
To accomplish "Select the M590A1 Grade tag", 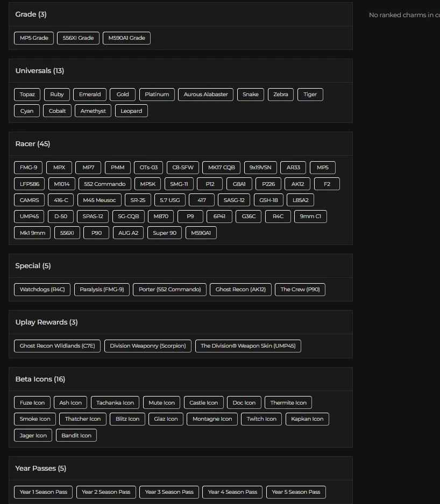I will pos(126,38).
